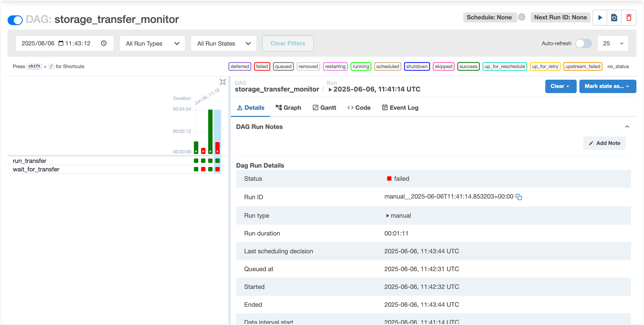Click the Add Note button
This screenshot has width=644, height=325.
click(604, 143)
